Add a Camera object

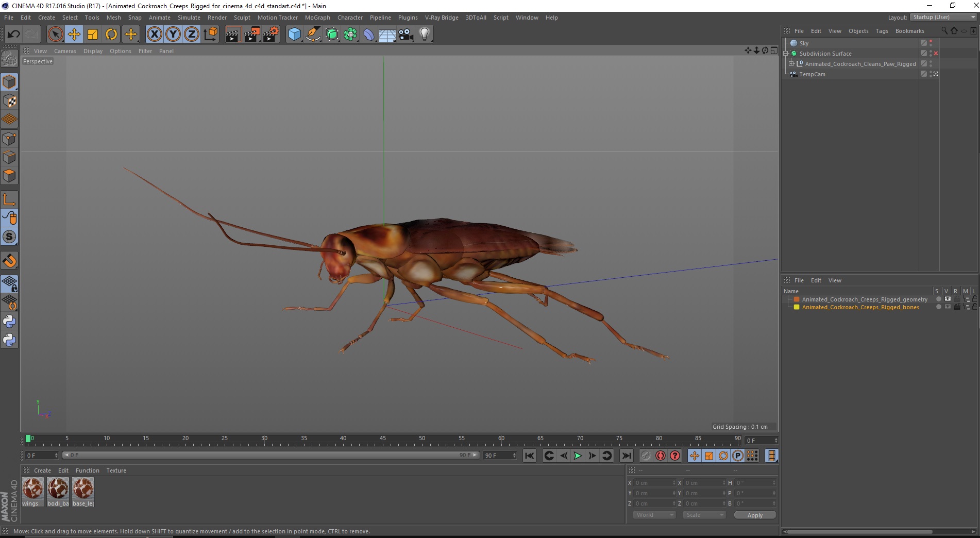click(x=406, y=35)
